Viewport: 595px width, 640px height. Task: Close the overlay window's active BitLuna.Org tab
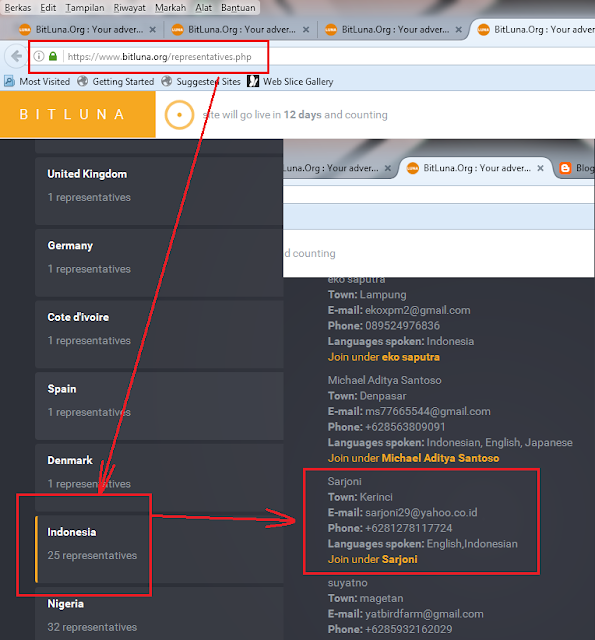(540, 168)
